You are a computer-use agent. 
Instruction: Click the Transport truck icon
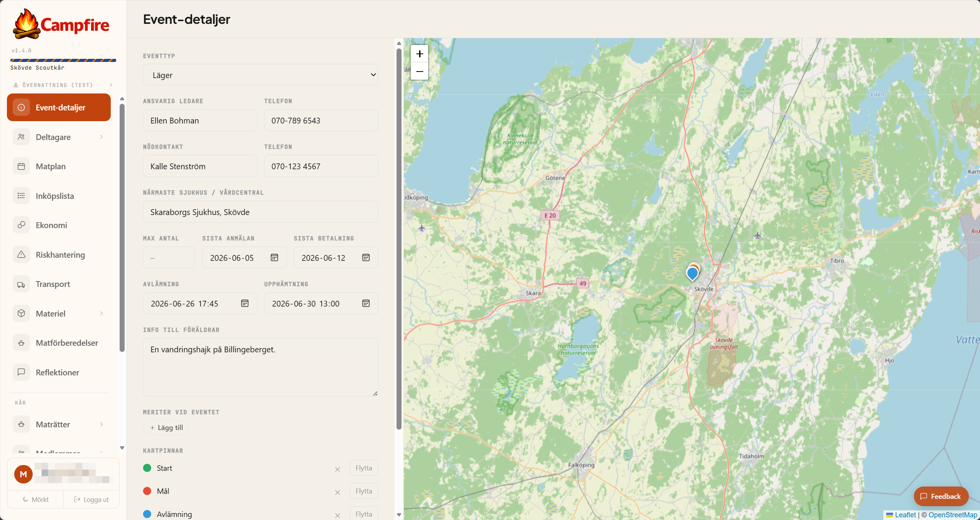coord(21,284)
